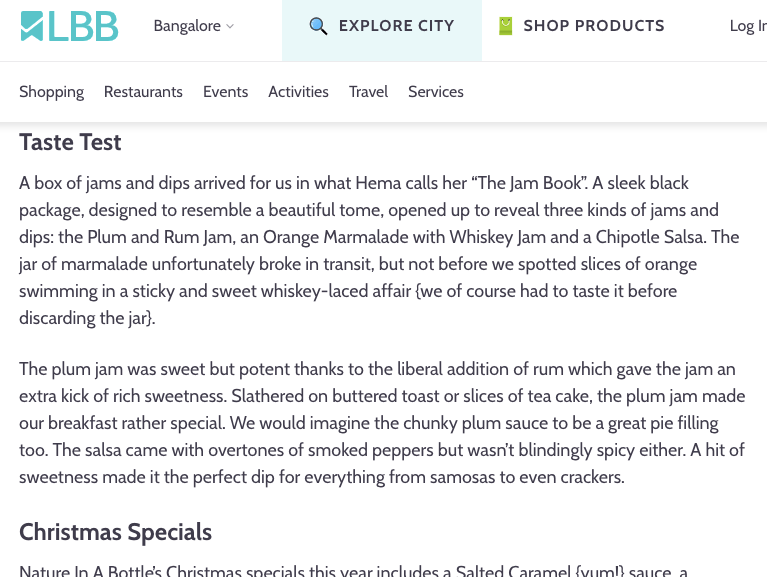Go to the Restaurants category
The width and height of the screenshot is (767, 577).
pos(143,91)
